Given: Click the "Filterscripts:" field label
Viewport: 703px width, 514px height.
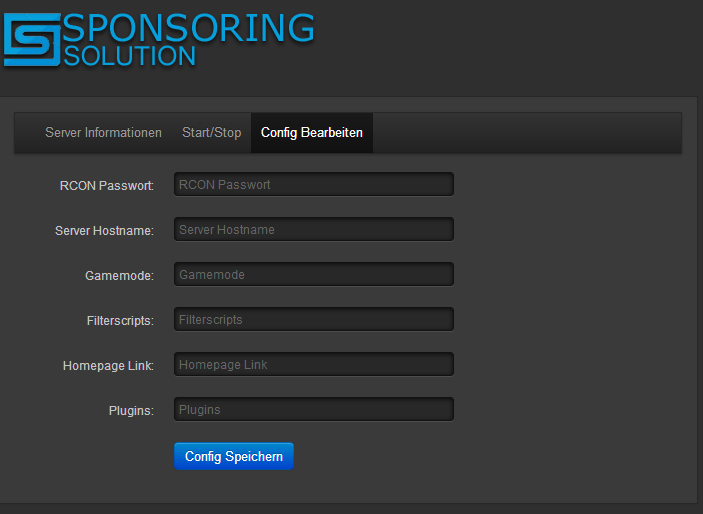Looking at the screenshot, I should point(120,321).
